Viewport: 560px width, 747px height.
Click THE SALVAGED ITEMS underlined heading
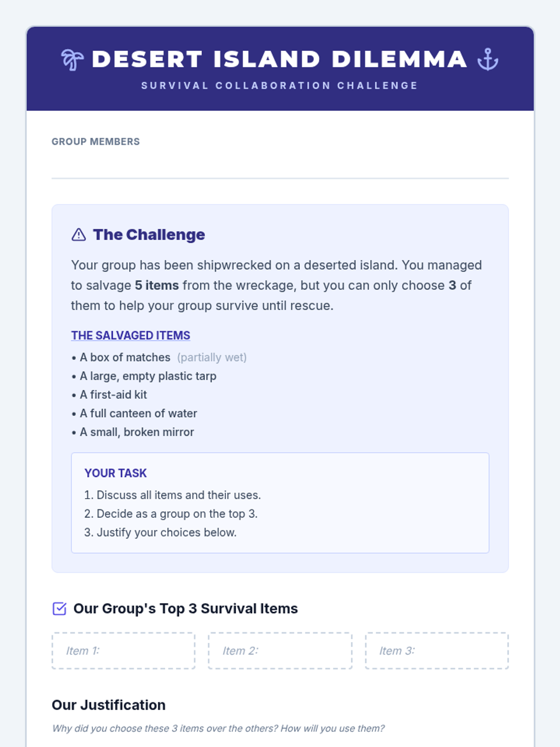coord(131,335)
